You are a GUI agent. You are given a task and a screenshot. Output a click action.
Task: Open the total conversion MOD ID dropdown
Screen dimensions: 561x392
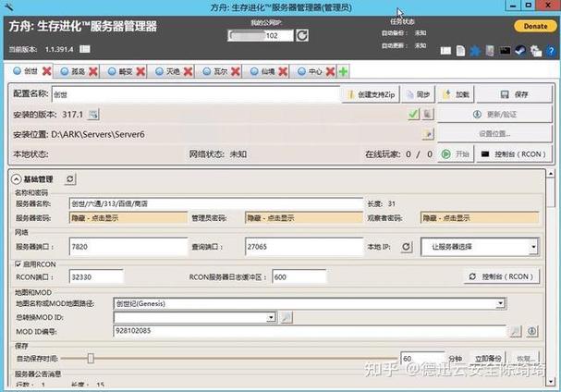point(271,317)
